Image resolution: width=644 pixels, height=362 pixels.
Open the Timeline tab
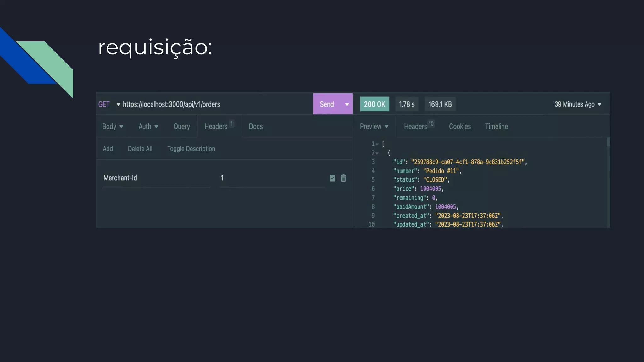(x=496, y=126)
